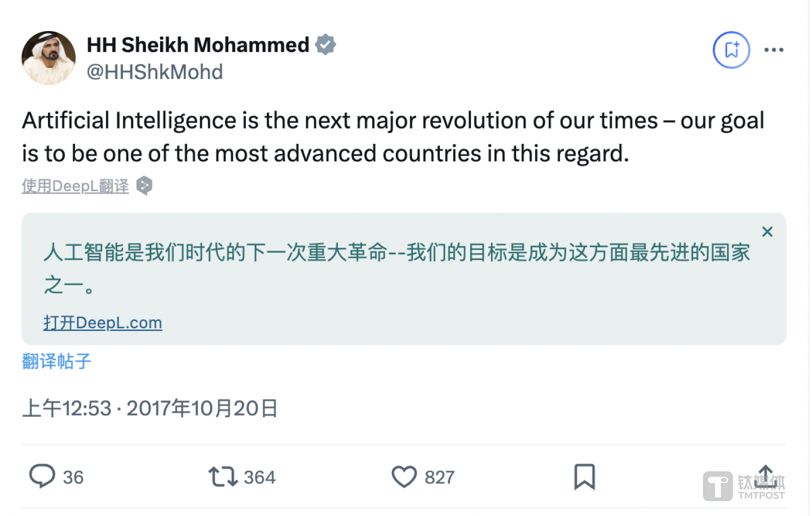Click the Chinese translated text in the box
This screenshot has height=516, width=812.
pyautogui.click(x=396, y=253)
